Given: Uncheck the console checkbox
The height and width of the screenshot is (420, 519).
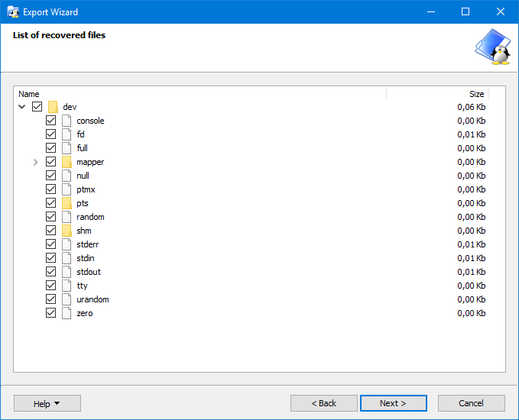Looking at the screenshot, I should pyautogui.click(x=50, y=121).
